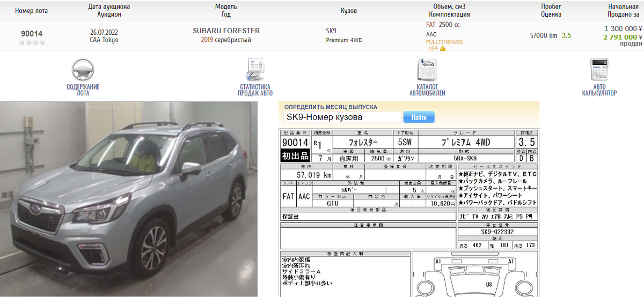Click the Кузов column header
Image resolution: width=644 pixels, height=297 pixels.
click(x=349, y=11)
